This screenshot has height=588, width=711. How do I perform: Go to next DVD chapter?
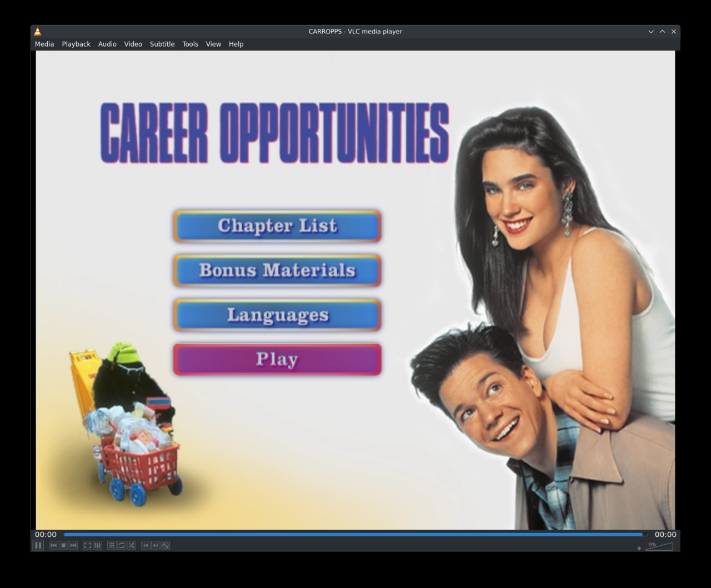tap(156, 545)
